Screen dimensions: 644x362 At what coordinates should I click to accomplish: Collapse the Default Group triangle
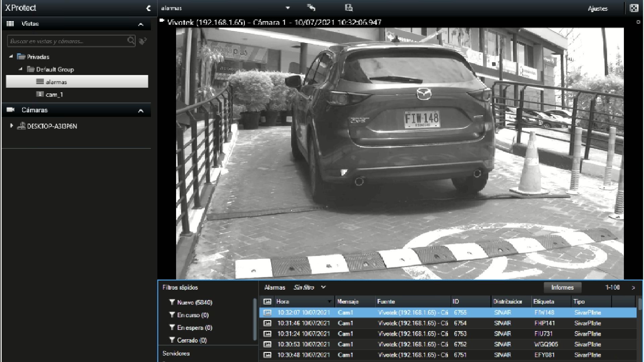20,69
